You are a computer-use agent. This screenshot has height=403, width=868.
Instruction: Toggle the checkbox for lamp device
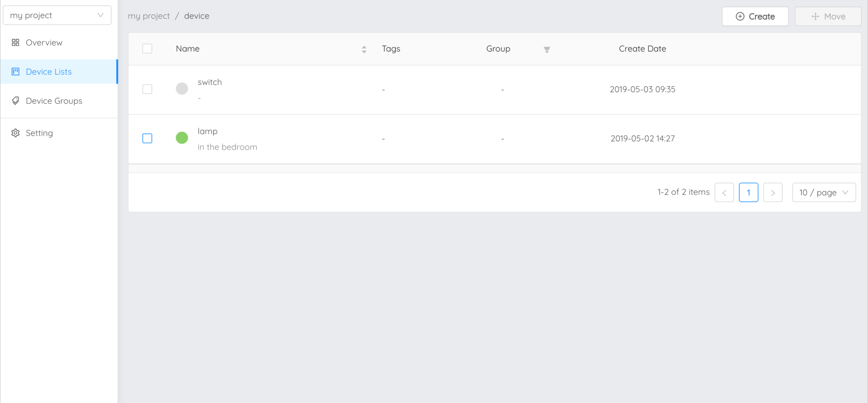[x=147, y=138]
